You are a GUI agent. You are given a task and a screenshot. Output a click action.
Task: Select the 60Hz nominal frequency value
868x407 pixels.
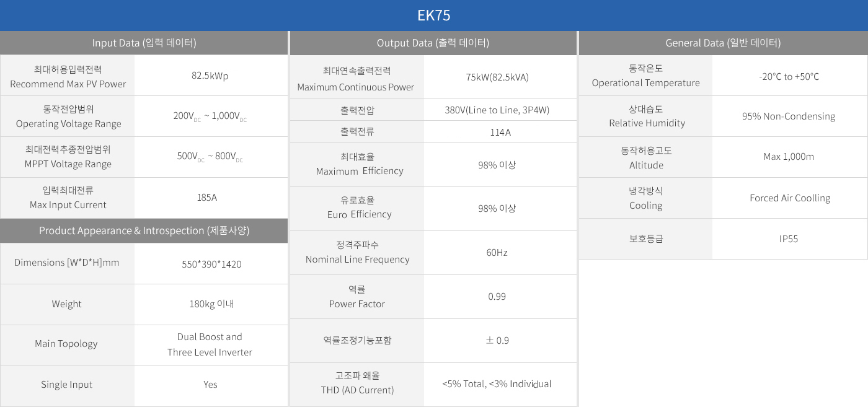coord(497,253)
